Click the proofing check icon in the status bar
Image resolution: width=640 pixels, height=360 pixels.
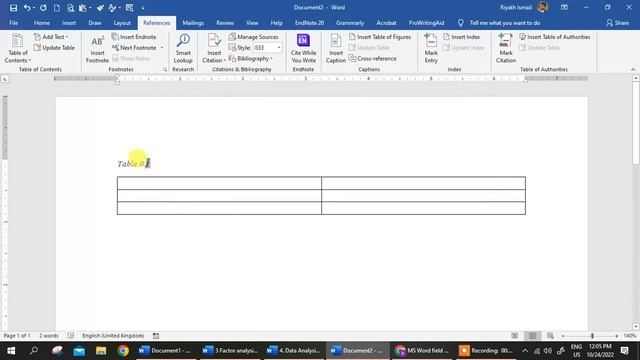[71, 336]
